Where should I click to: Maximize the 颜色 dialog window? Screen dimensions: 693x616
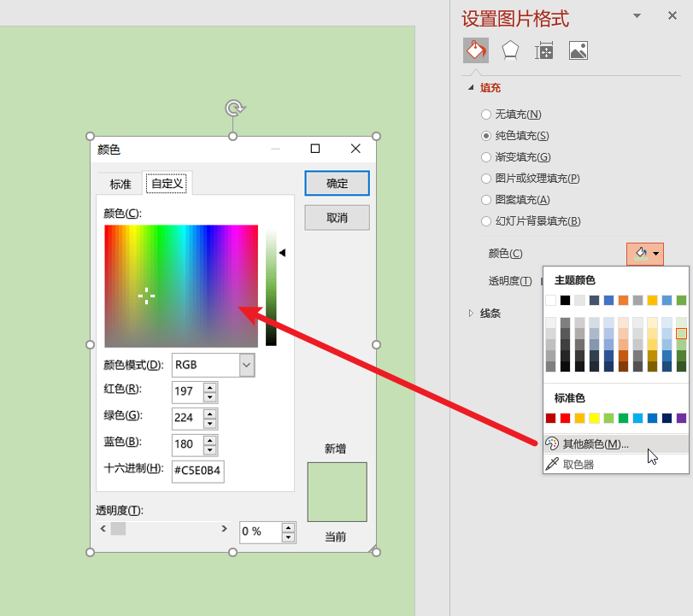pos(315,149)
